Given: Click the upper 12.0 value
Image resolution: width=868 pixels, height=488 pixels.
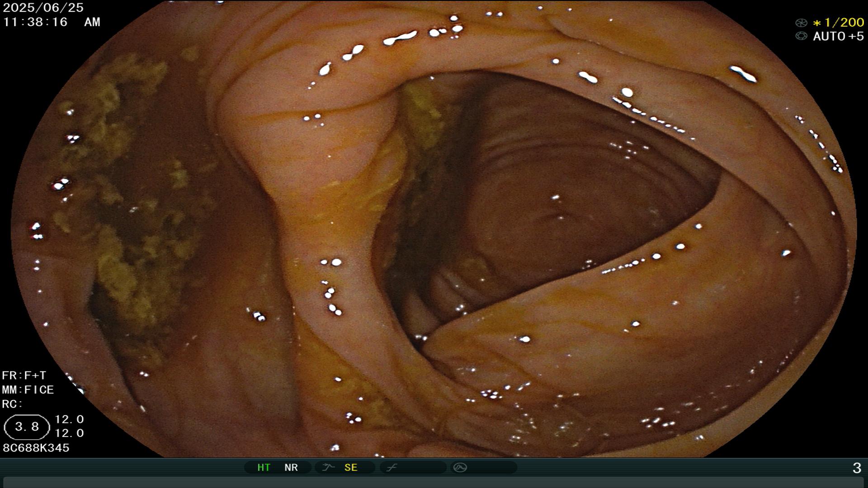Looking at the screenshot, I should 69,419.
